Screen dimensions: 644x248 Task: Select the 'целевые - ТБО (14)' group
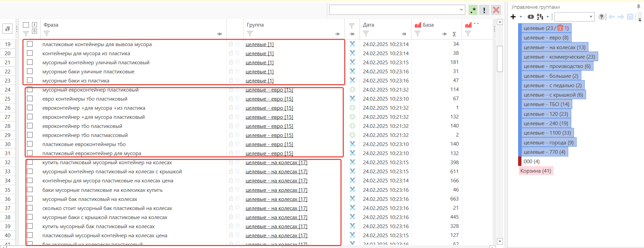[546, 104]
